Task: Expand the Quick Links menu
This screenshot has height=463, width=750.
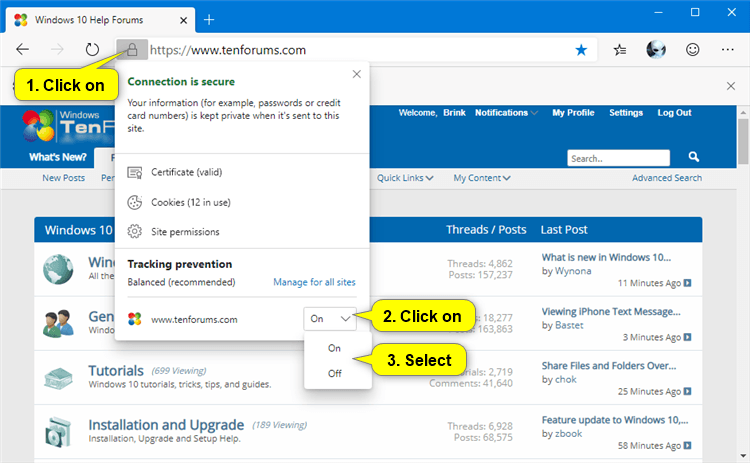Action: click(x=405, y=178)
